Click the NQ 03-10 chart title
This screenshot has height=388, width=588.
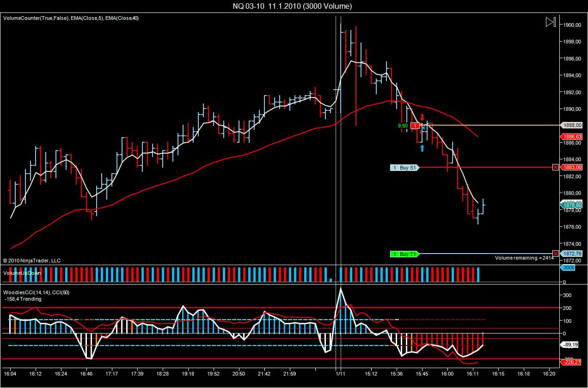coord(292,6)
